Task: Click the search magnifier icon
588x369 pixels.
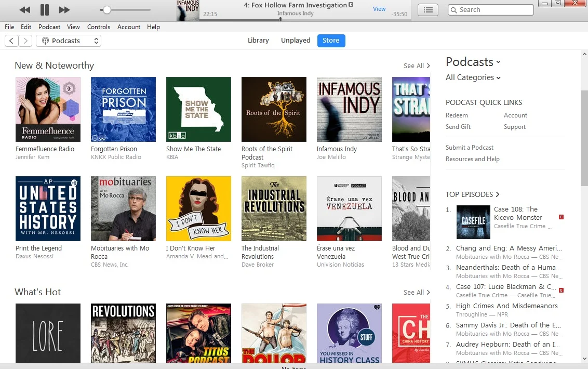Action: point(454,10)
